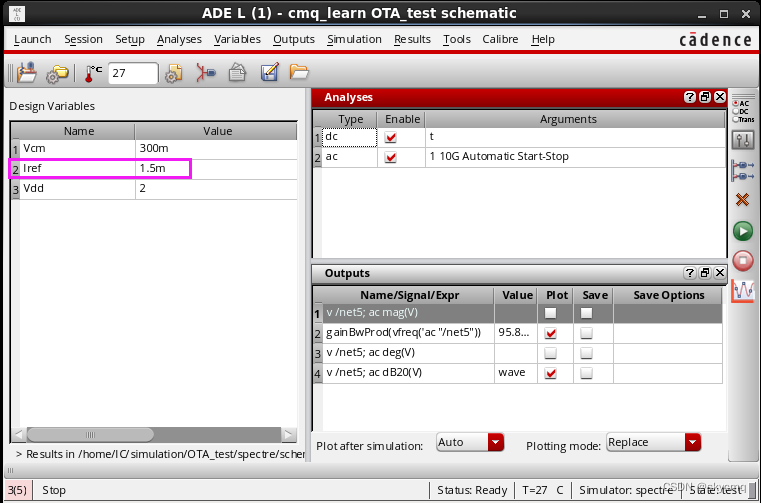Image resolution: width=761 pixels, height=503 pixels.
Task: Select the Vcm variable value 300m
Action: [216, 149]
